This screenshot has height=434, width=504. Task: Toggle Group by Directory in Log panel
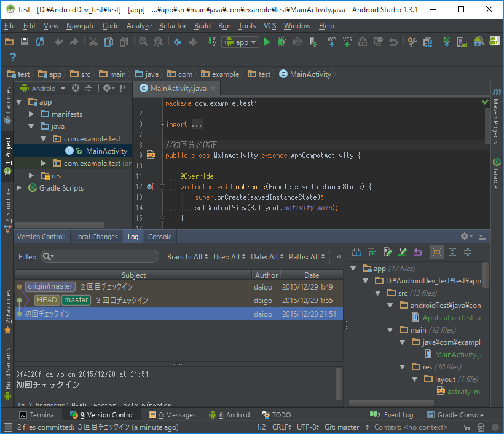coord(437,253)
